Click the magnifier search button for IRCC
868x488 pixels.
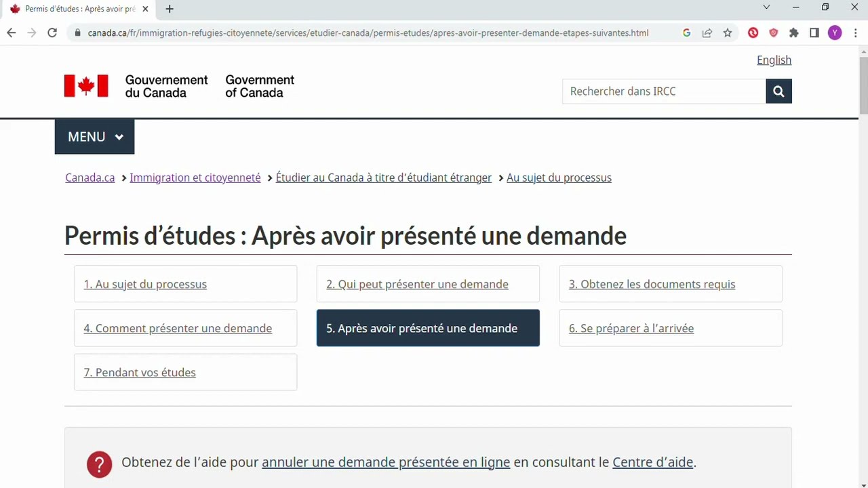tap(778, 91)
